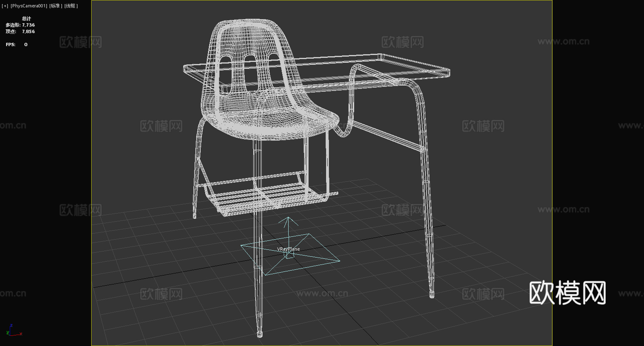Open the 标准 shading quality viewport menu
644x346 pixels.
click(x=56, y=6)
